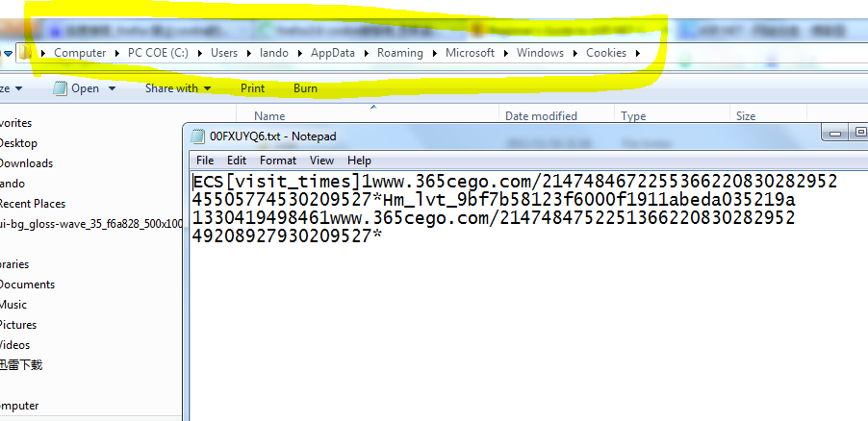Expand arrow after AppData breadcrumb
This screenshot has height=421, width=868.
click(x=366, y=53)
